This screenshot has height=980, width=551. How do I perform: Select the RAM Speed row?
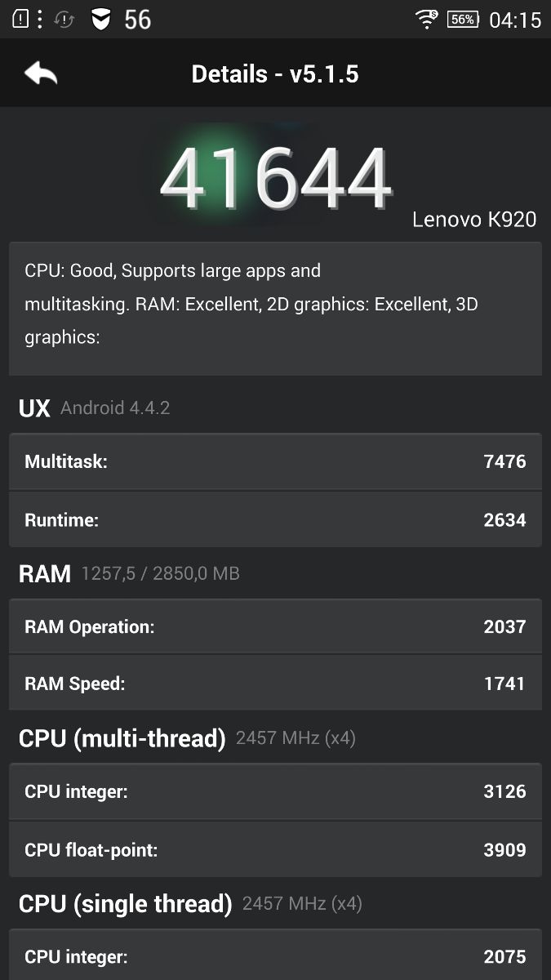[275, 683]
